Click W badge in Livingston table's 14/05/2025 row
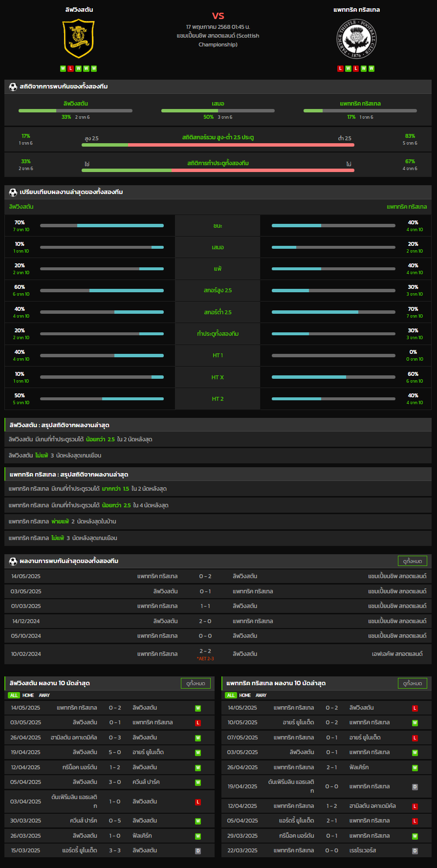The image size is (437, 868). click(x=198, y=708)
